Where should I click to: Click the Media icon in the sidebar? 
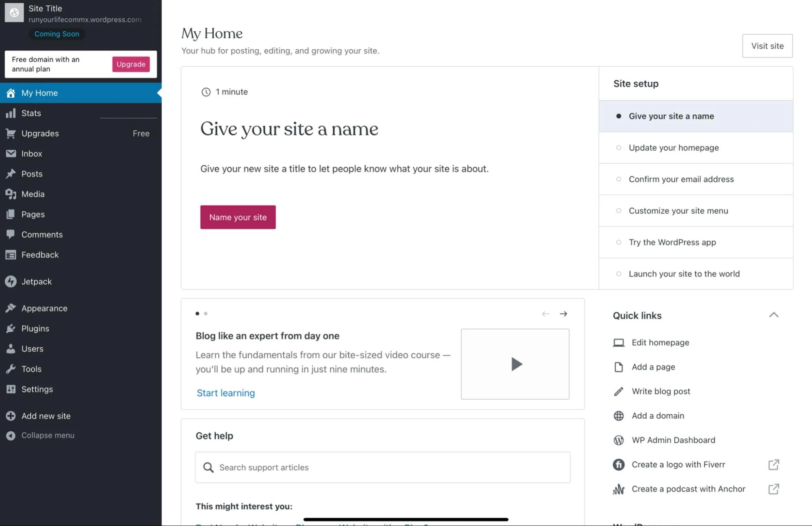point(11,194)
